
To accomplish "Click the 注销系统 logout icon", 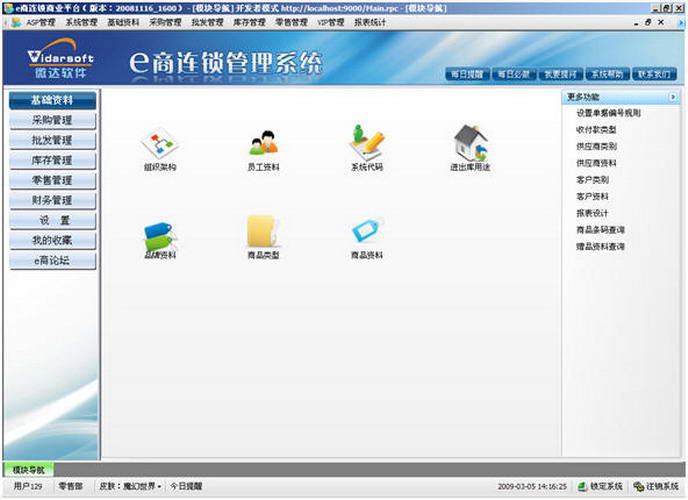I will 638,486.
